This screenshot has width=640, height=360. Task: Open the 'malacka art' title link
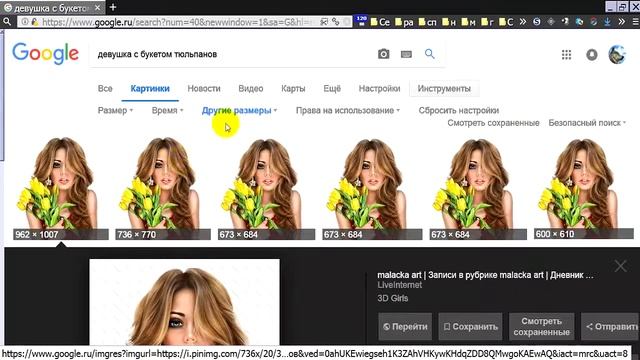(485, 275)
